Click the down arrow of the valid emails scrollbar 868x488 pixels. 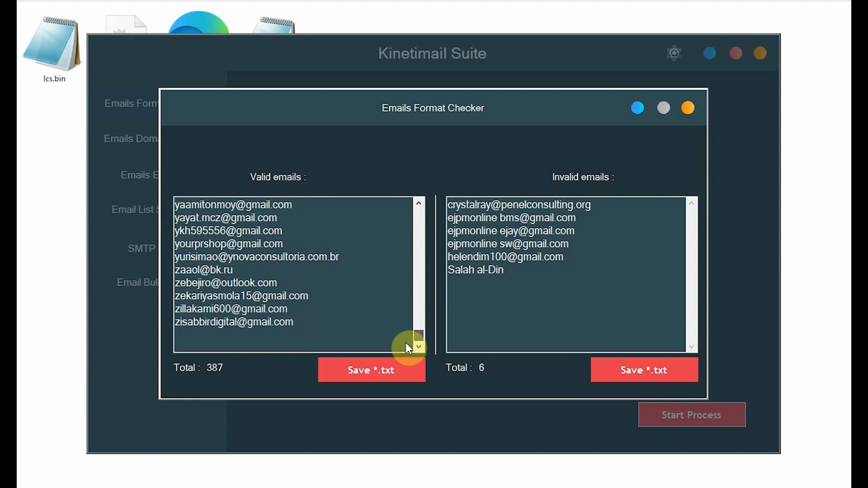[419, 347]
